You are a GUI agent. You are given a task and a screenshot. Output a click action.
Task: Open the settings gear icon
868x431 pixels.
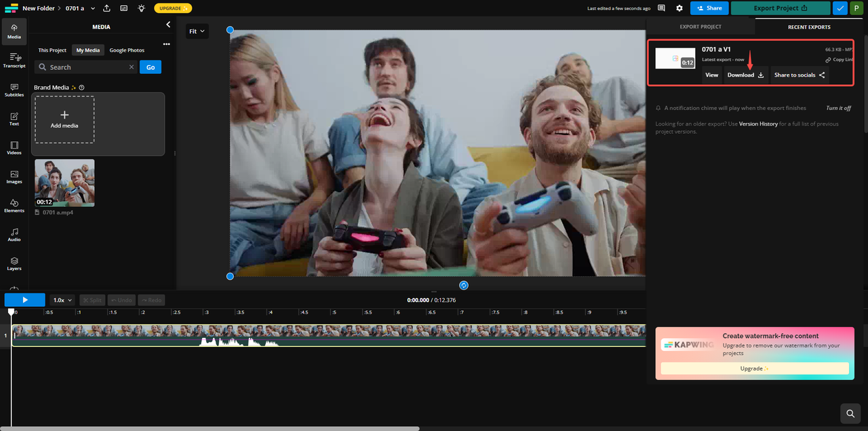click(679, 8)
